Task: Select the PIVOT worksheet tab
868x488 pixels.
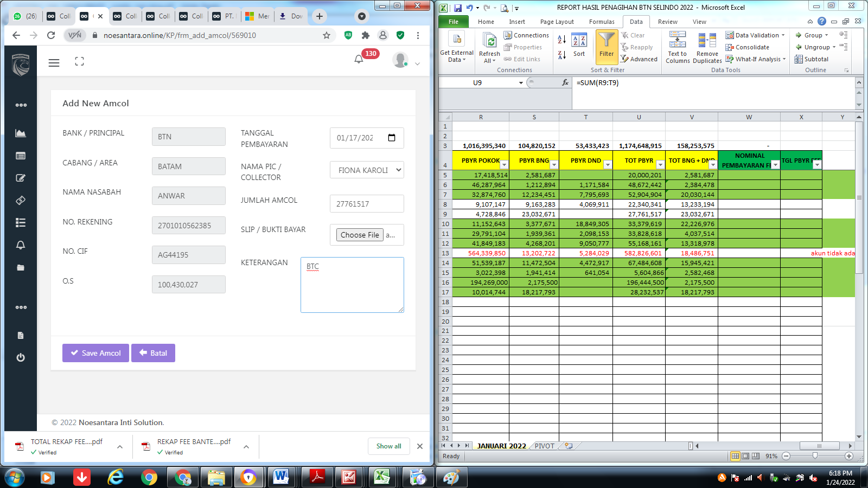Action: [544, 446]
